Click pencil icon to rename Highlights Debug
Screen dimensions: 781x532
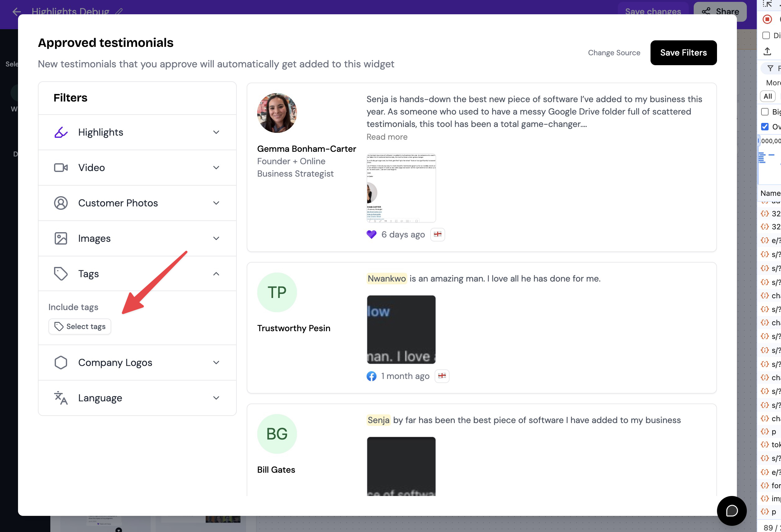(x=119, y=12)
